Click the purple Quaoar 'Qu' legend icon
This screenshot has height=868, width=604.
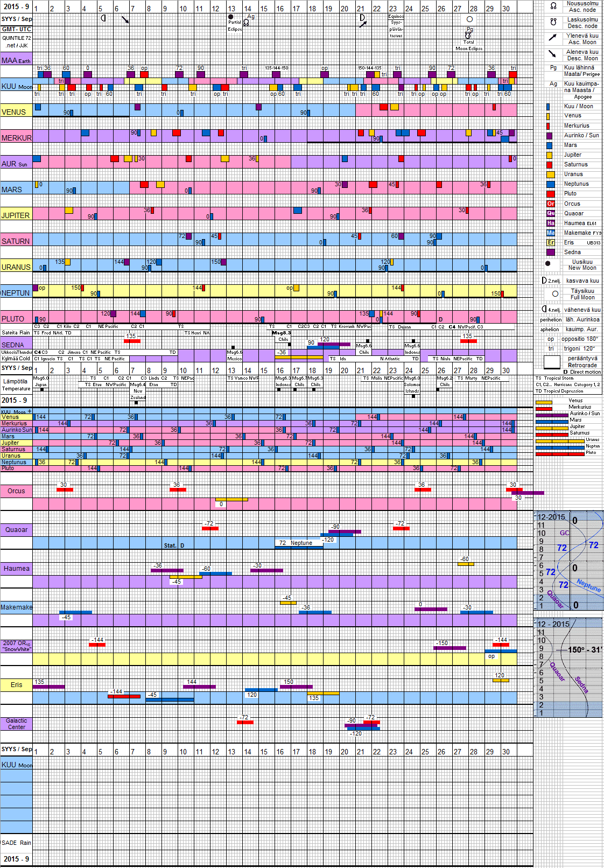click(550, 213)
